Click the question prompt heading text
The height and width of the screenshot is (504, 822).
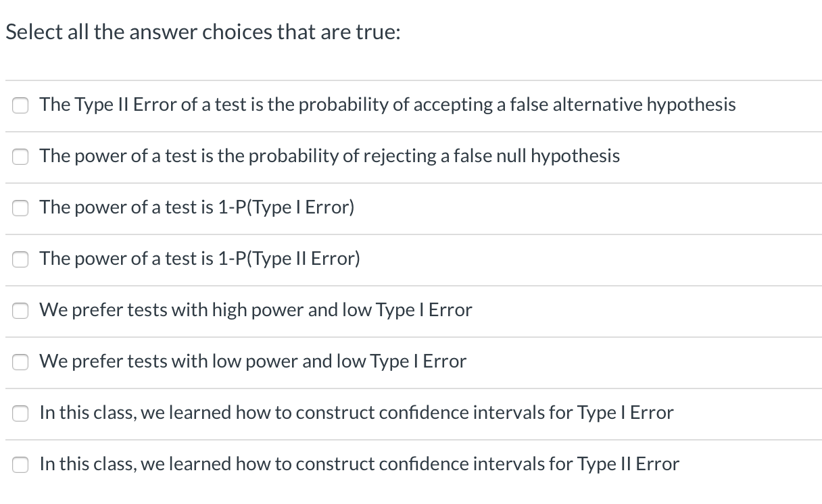point(203,32)
